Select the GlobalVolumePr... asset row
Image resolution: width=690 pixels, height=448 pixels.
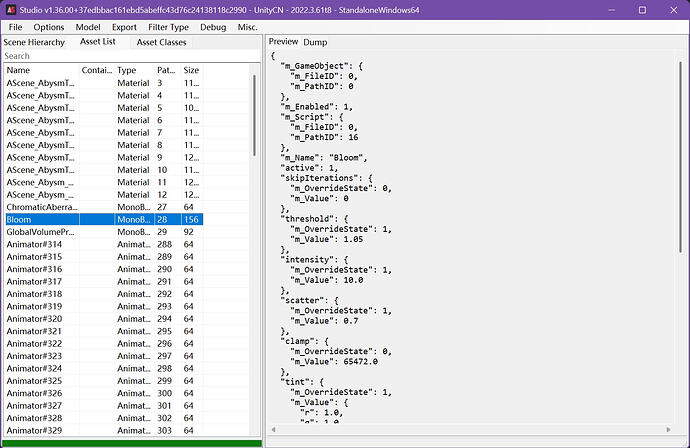(40, 231)
